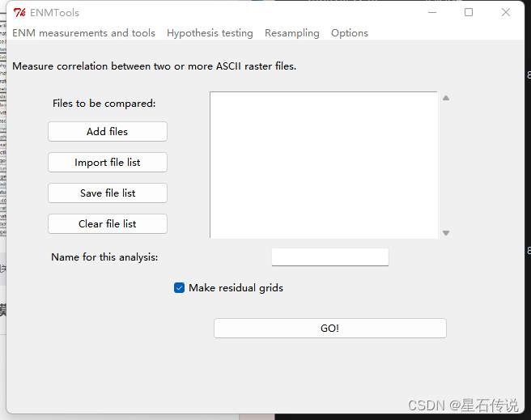Viewport: 531px width, 420px height.
Task: Open the Options menu
Action: click(x=350, y=33)
